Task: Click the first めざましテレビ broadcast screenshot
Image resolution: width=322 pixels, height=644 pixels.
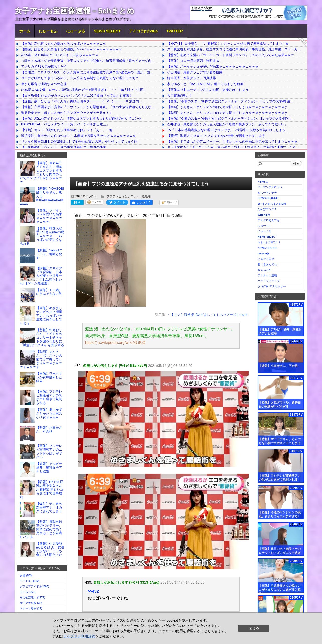Action: click(x=164, y=419)
